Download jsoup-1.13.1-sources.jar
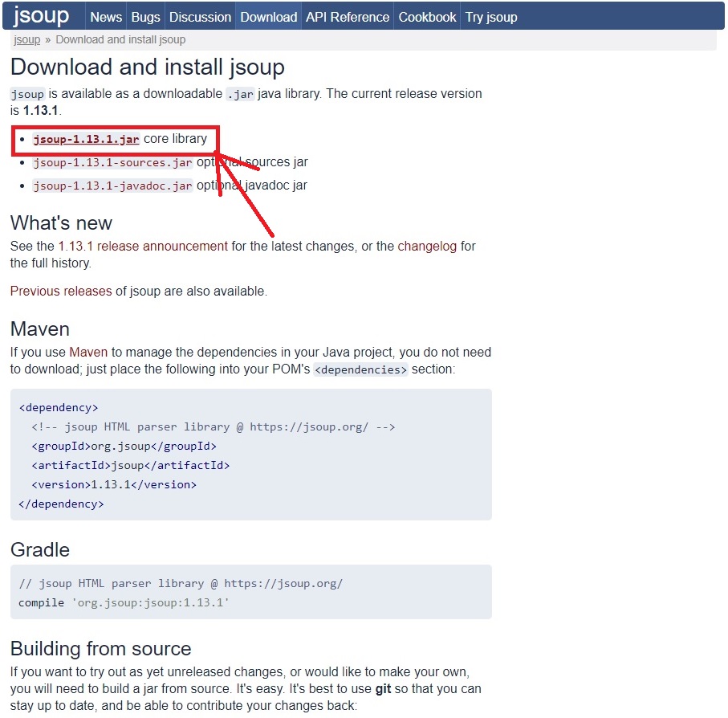728x718 pixels. click(112, 162)
